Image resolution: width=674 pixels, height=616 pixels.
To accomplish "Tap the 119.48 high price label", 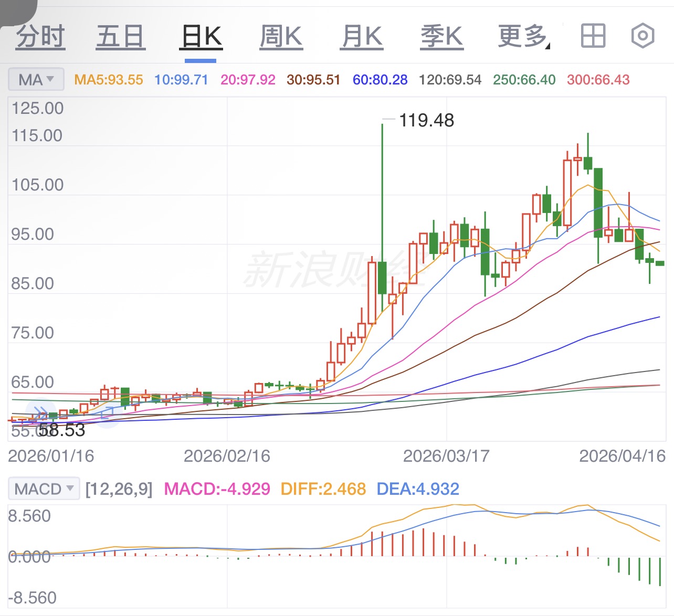I will coord(426,120).
